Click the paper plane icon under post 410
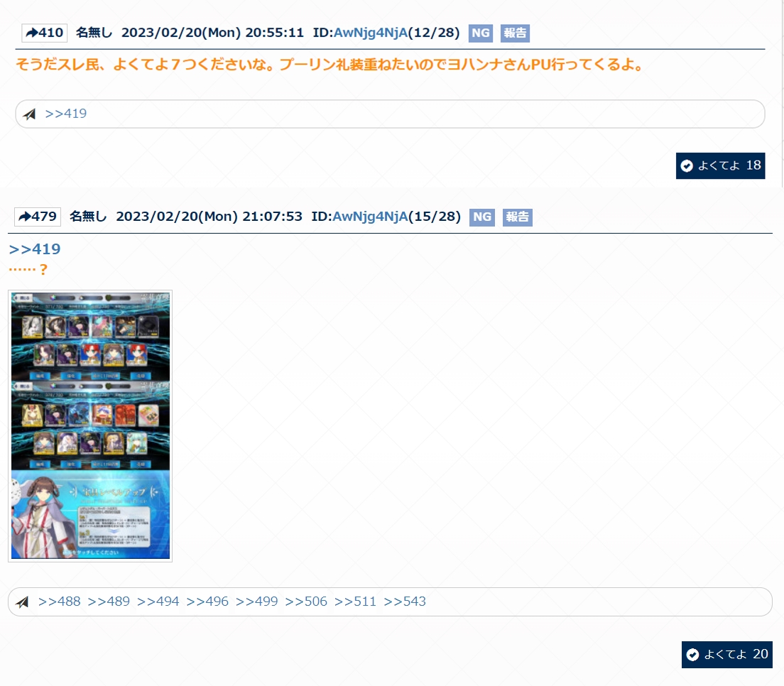784x686 pixels. [x=29, y=114]
